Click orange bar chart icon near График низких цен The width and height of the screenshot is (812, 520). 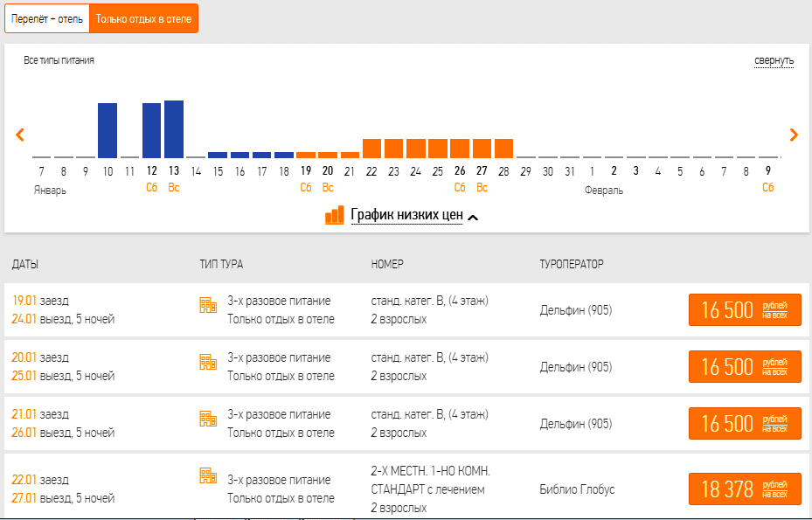tap(335, 215)
